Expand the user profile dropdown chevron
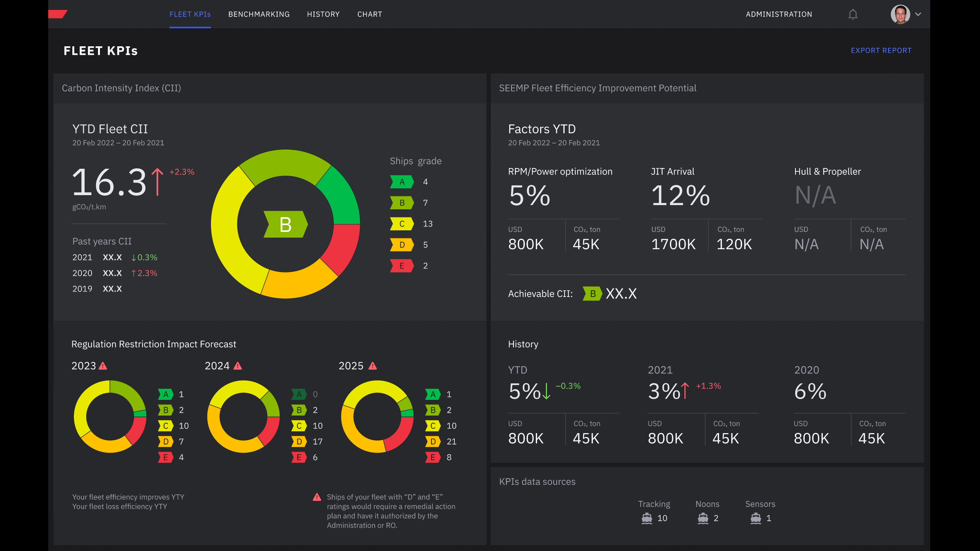 (918, 15)
